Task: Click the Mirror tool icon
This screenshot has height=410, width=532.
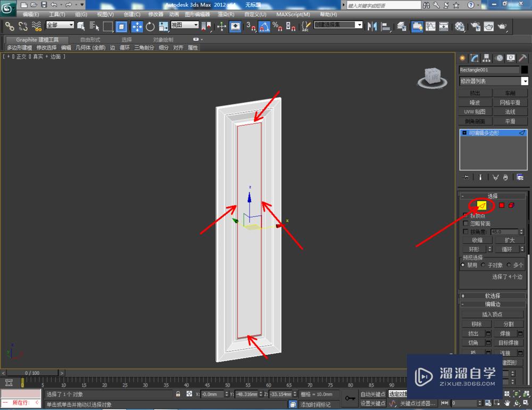Action: click(x=372, y=26)
